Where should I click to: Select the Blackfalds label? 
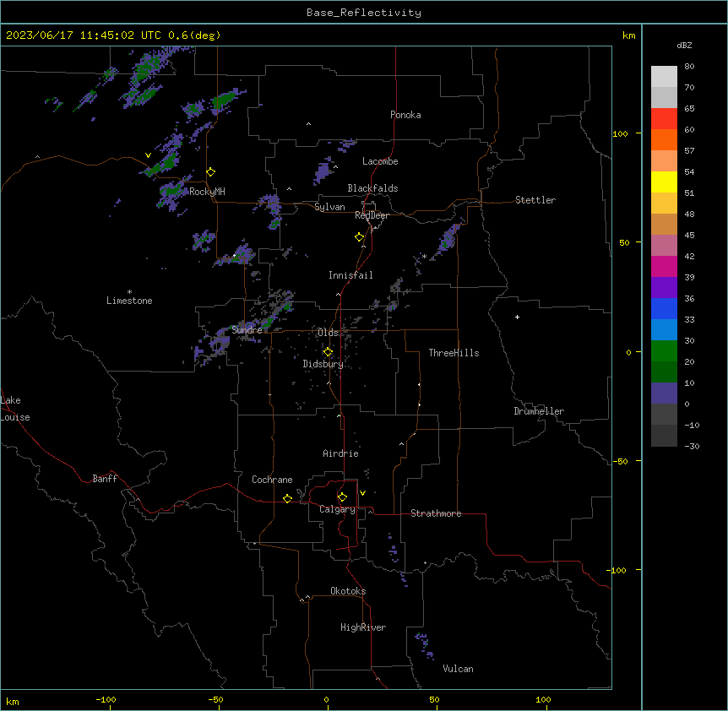pyautogui.click(x=372, y=188)
